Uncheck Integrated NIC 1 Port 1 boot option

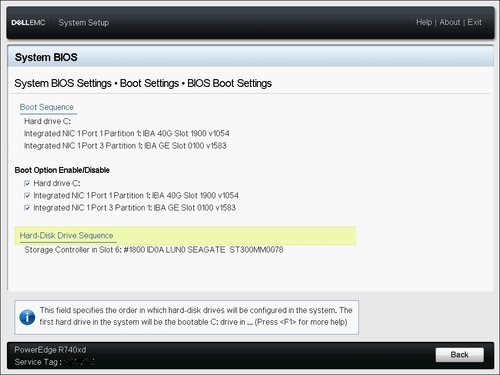coord(27,196)
